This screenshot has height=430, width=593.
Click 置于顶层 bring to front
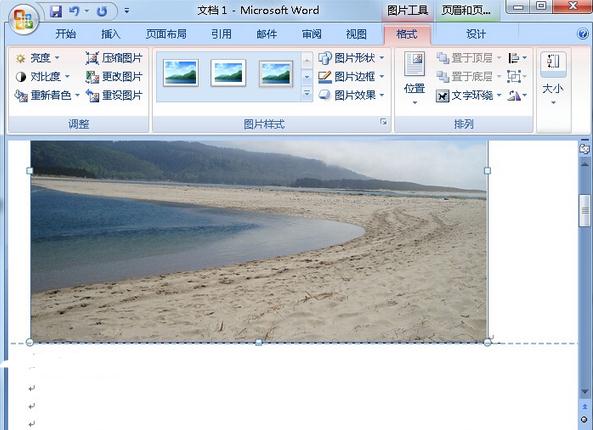point(469,58)
